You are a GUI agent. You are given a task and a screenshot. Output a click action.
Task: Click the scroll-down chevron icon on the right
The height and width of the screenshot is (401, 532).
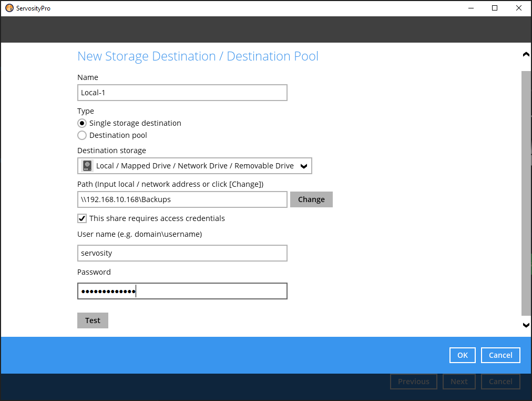(x=526, y=325)
